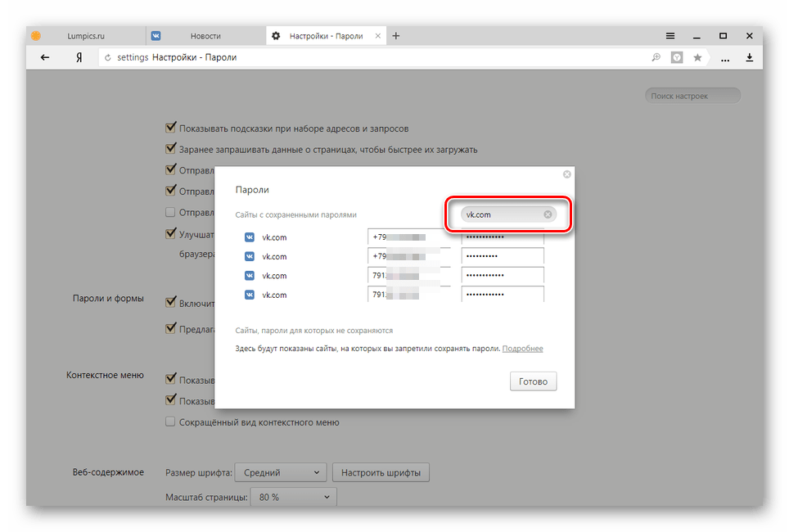Toggle the Улучшат... checkbox

point(170,234)
